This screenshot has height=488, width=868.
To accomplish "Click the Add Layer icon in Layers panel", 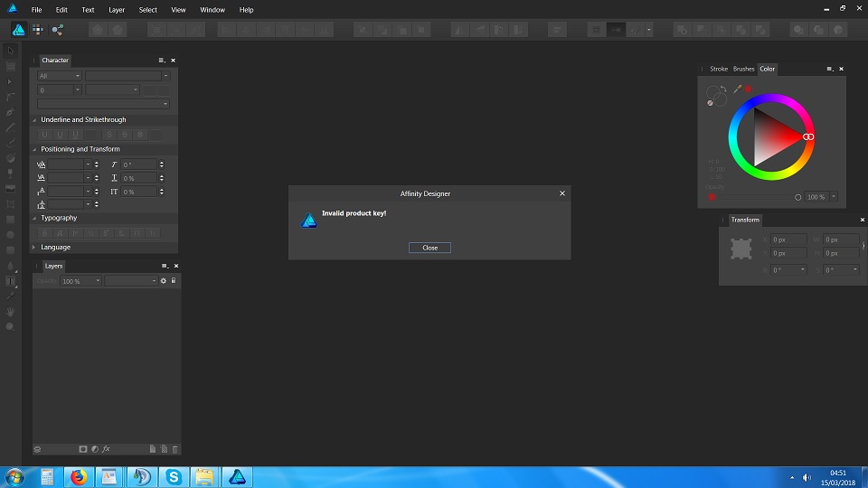I will 152,449.
